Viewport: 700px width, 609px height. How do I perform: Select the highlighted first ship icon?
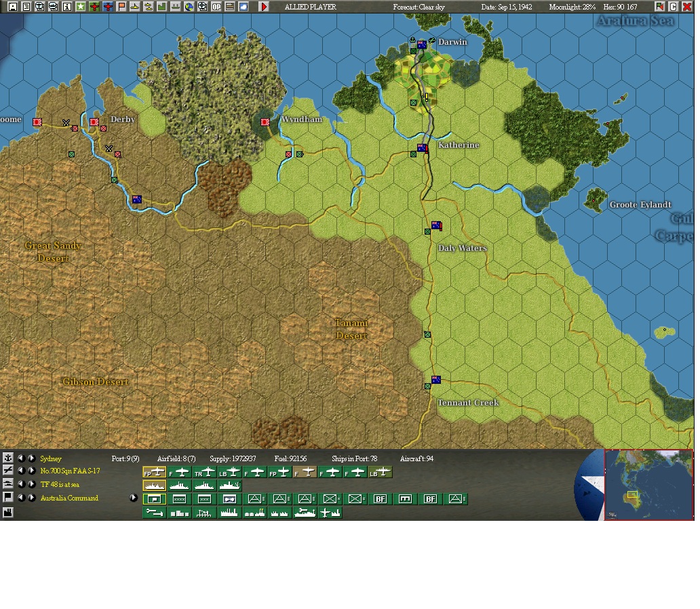click(x=155, y=486)
